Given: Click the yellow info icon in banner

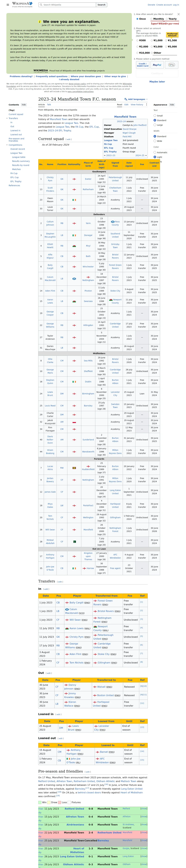Looking at the screenshot, I should [x=40, y=22].
